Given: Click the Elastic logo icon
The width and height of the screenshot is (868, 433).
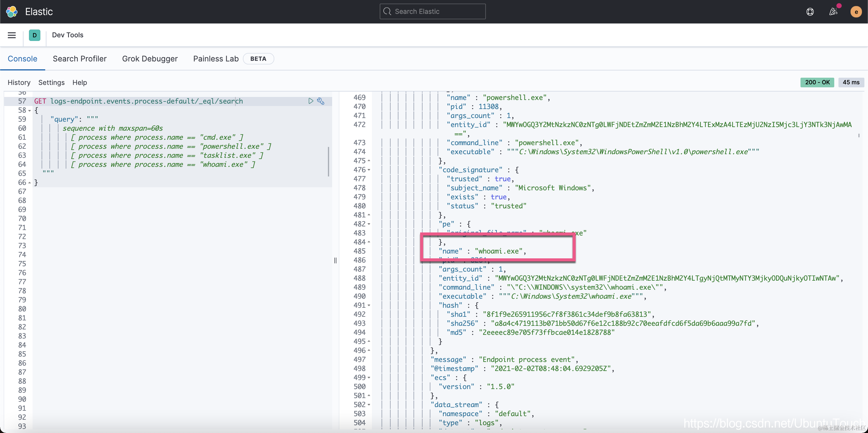Looking at the screenshot, I should (12, 11).
